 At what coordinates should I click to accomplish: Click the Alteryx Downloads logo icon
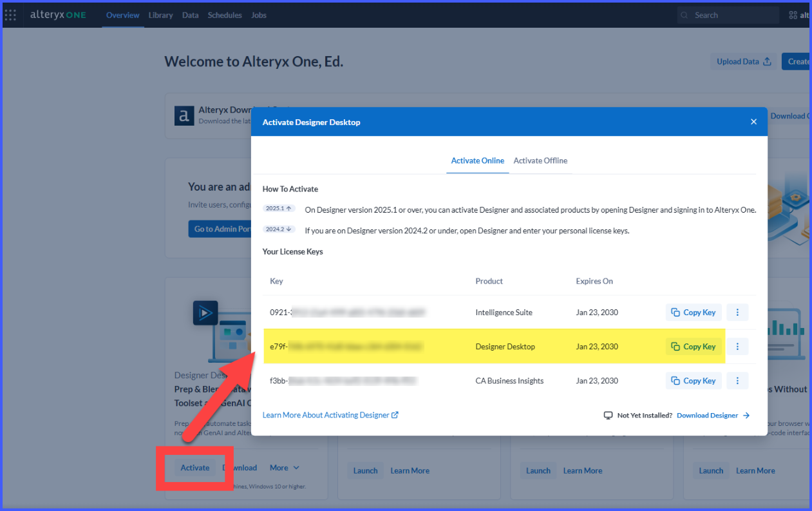[184, 115]
